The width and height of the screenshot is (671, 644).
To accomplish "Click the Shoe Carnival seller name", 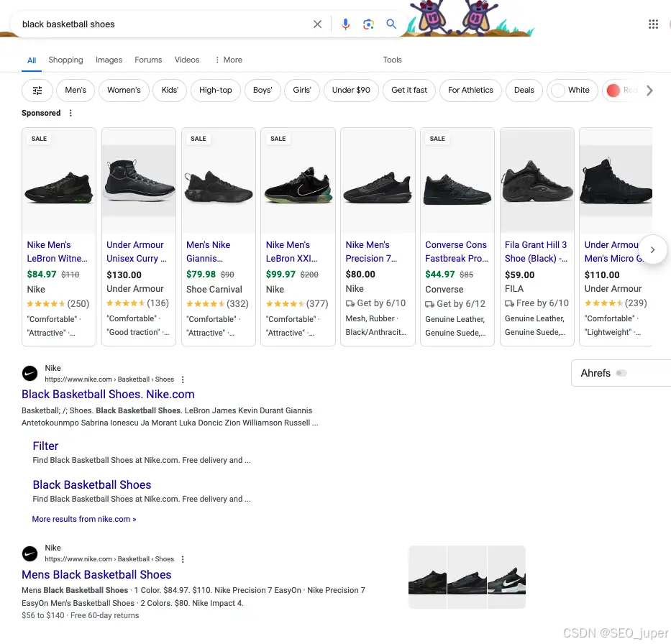I will click(x=214, y=290).
